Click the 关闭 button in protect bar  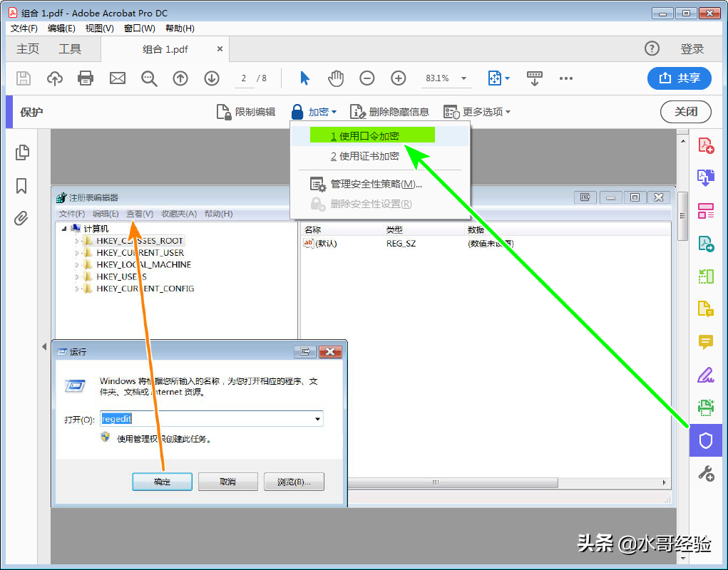pyautogui.click(x=686, y=112)
